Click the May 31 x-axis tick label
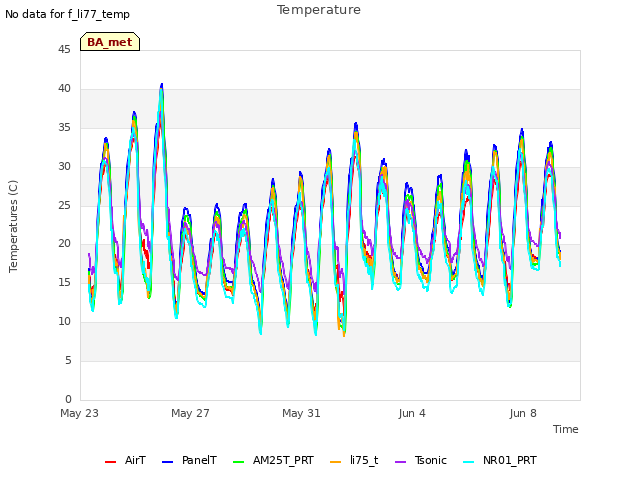Screen dimensions: 640x480 pos(301,413)
